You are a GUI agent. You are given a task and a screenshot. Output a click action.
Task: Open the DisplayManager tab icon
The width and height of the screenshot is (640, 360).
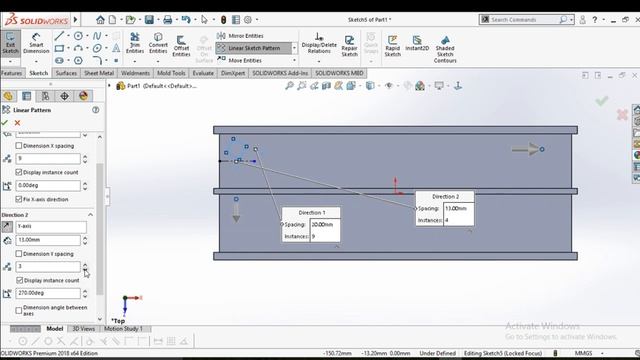[x=83, y=96]
